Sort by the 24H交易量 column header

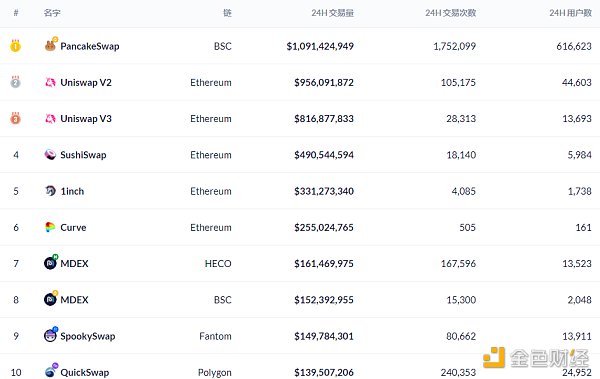tap(332, 13)
